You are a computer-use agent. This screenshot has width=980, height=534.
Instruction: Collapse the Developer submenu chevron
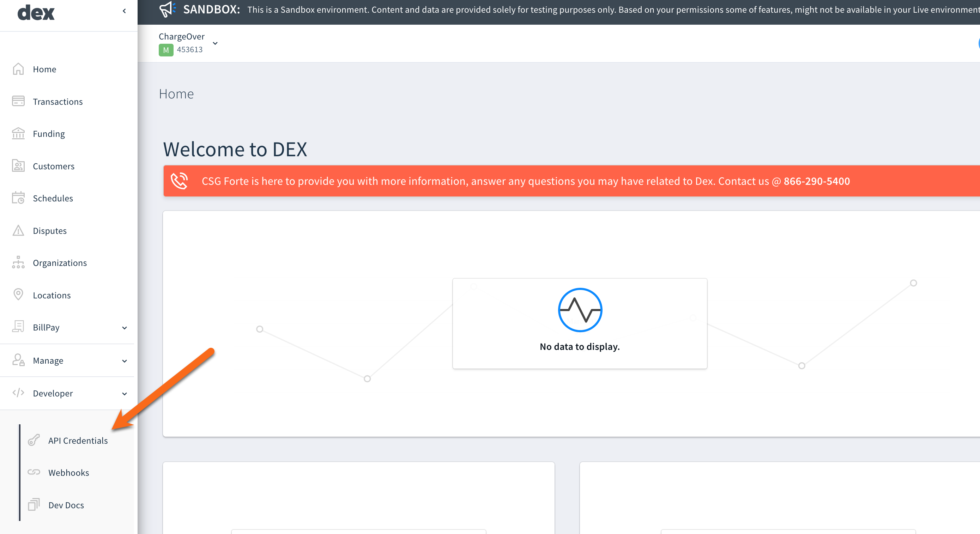125,394
